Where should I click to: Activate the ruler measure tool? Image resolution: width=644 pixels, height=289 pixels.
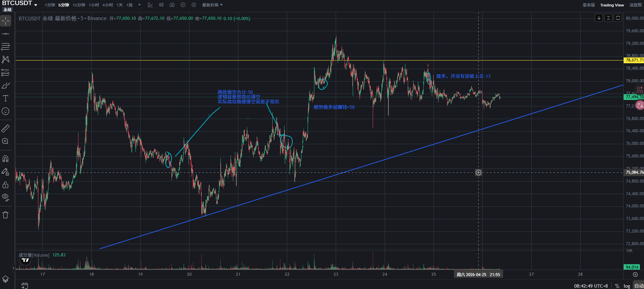(5, 129)
